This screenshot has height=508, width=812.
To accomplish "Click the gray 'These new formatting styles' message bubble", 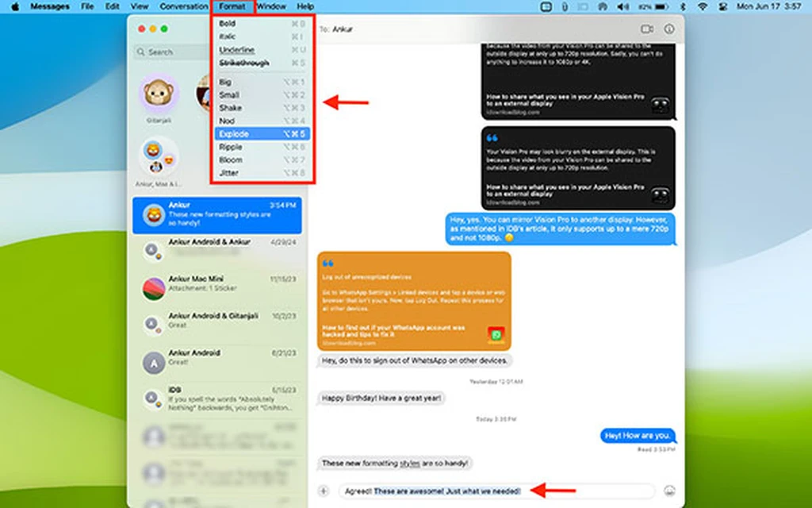I will pyautogui.click(x=395, y=463).
